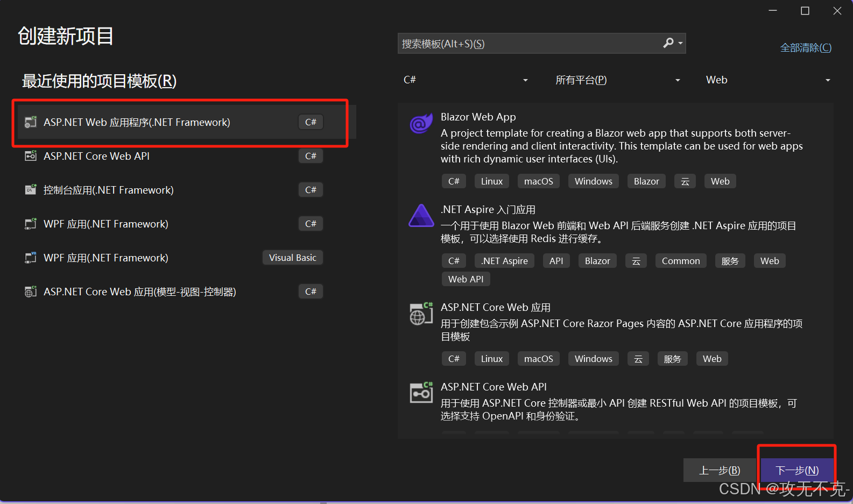Click the ASP.NET Core Web API icon in results
This screenshot has height=504, width=853.
421,393
